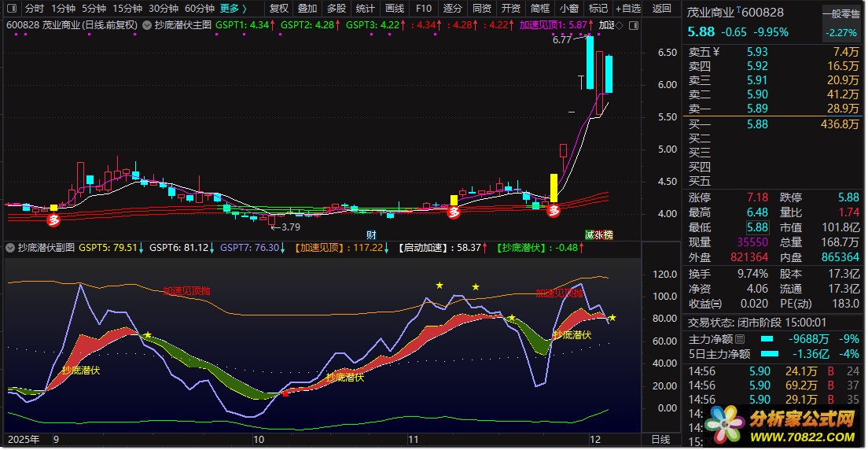Select the 1分钟 period

click(63, 9)
